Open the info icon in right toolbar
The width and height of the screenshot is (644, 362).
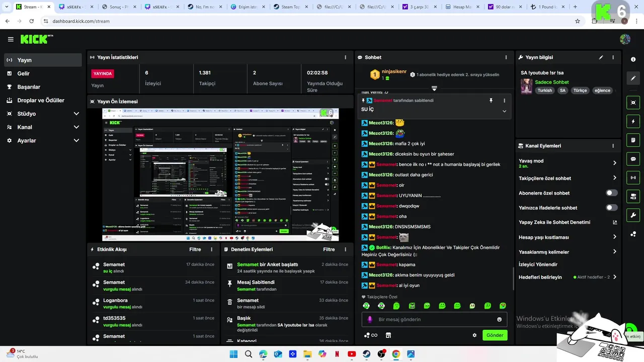coord(633,59)
